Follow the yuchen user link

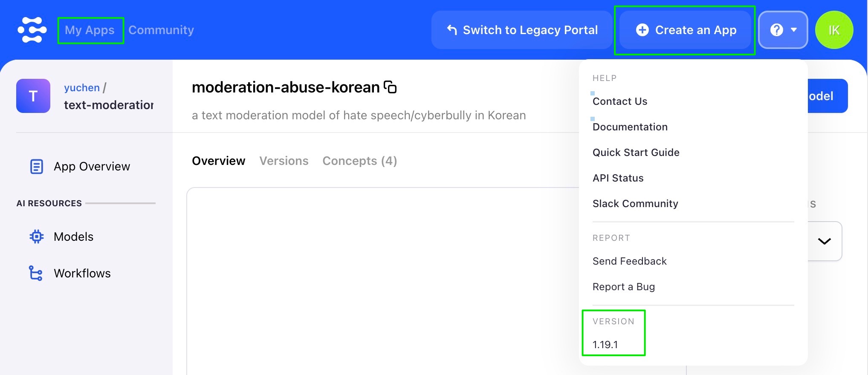point(82,88)
